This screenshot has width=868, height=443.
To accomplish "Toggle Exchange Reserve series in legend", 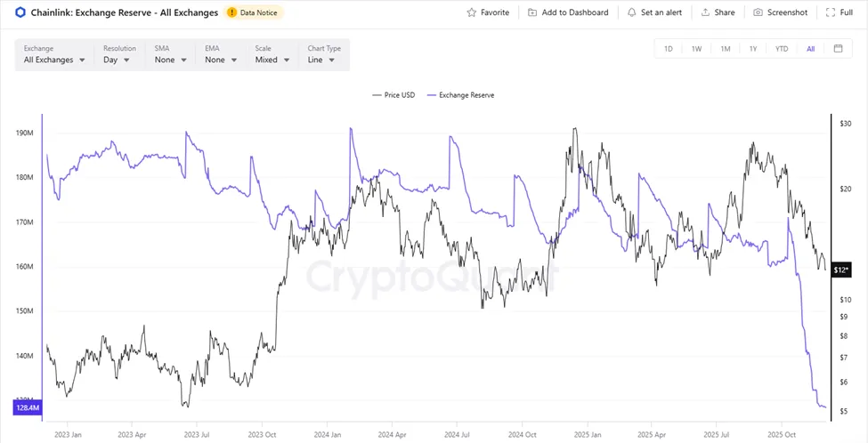I will click(461, 94).
